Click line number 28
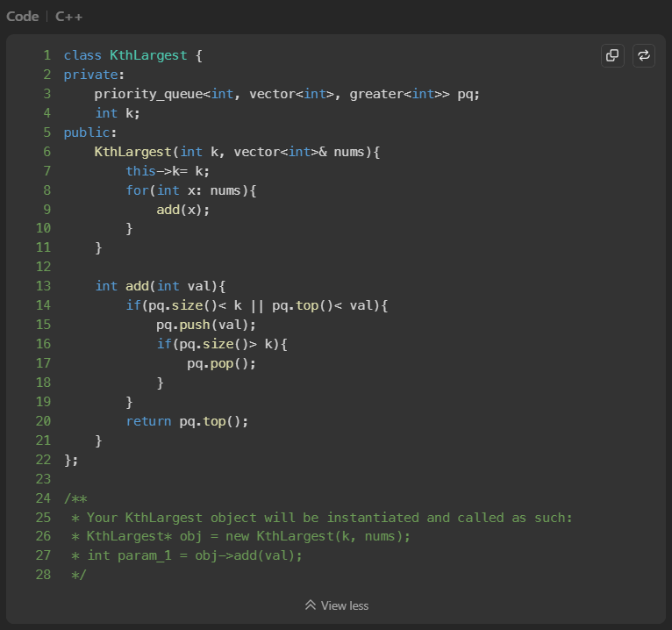 [43, 575]
